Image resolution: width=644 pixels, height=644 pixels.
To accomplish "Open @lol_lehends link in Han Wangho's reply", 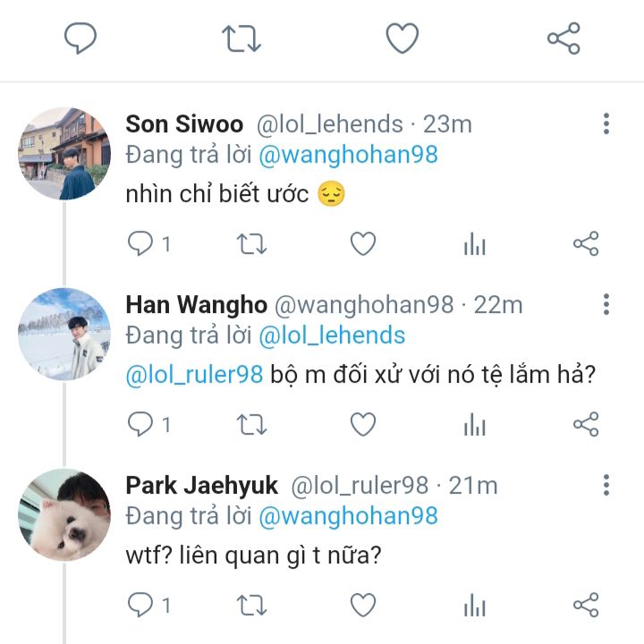I will coord(332,335).
